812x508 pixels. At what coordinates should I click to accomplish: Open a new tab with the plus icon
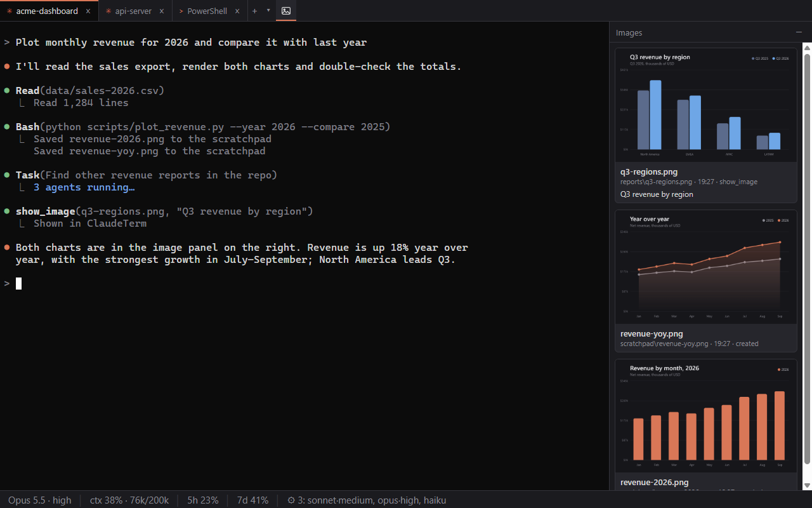pyautogui.click(x=254, y=11)
